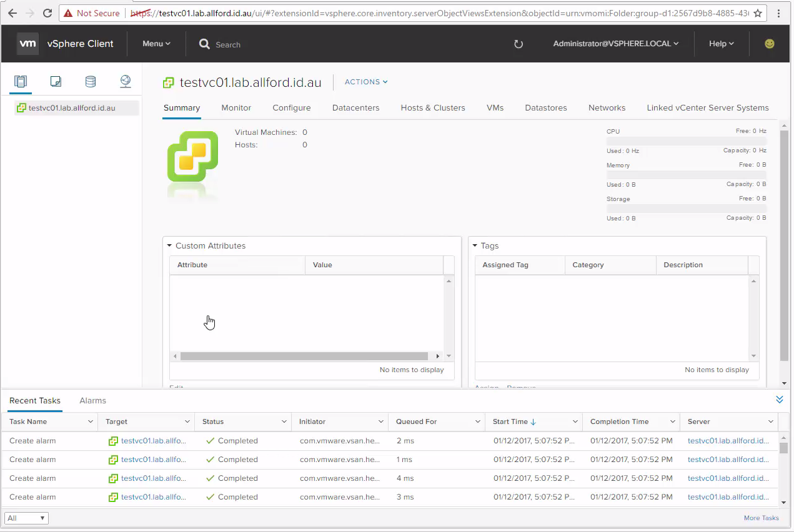Click the main content vertical scrollbar
The width and height of the screenshot is (794, 532).
point(784,246)
